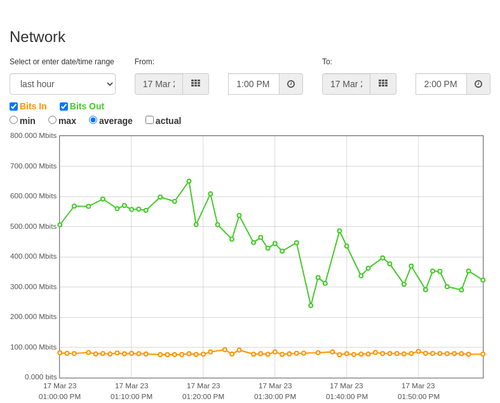Click the '01:10:00 PM' time axis label
500x403 pixels.
(131, 397)
